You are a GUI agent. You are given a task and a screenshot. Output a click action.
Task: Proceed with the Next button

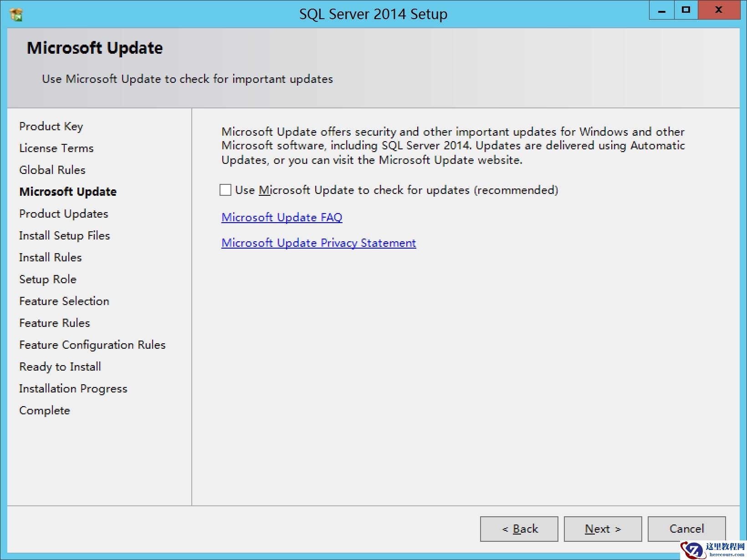pyautogui.click(x=603, y=529)
